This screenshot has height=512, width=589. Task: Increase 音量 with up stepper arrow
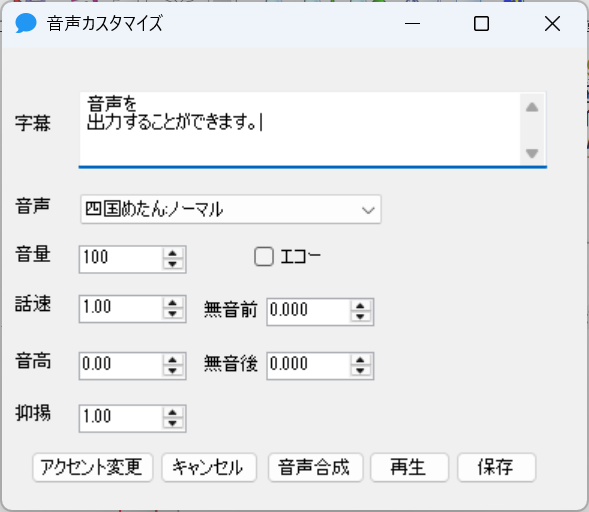[x=173, y=253]
